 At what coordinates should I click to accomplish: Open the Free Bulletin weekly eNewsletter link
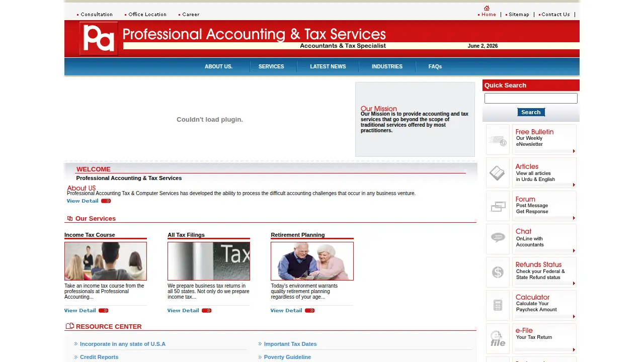(544, 139)
